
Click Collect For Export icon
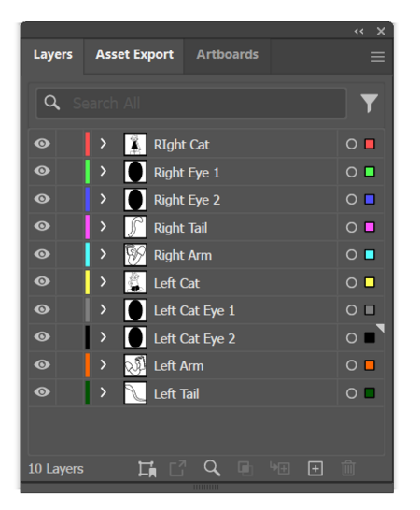pos(178,468)
